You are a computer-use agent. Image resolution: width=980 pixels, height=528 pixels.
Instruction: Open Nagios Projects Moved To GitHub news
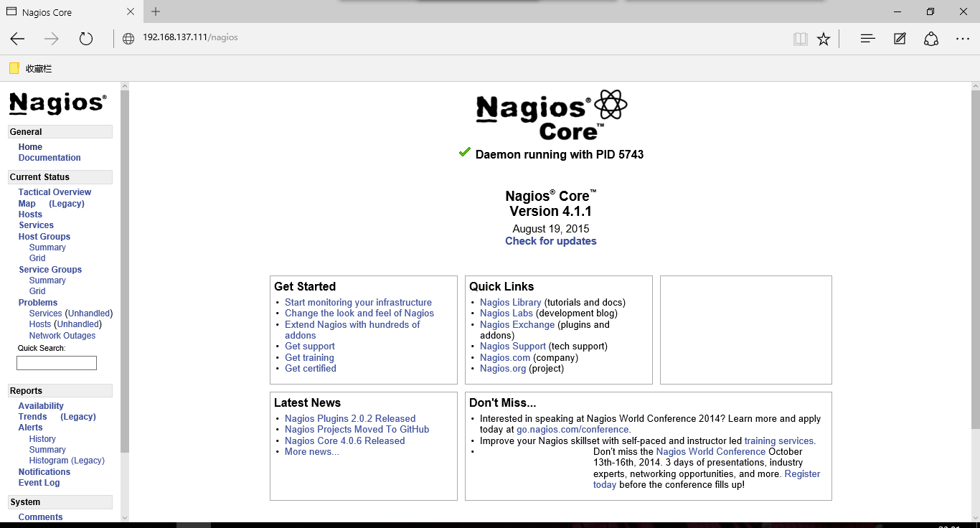pos(357,430)
